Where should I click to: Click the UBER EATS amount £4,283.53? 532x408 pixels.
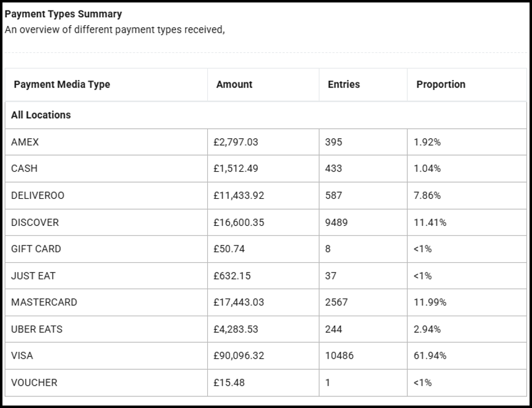(236, 329)
